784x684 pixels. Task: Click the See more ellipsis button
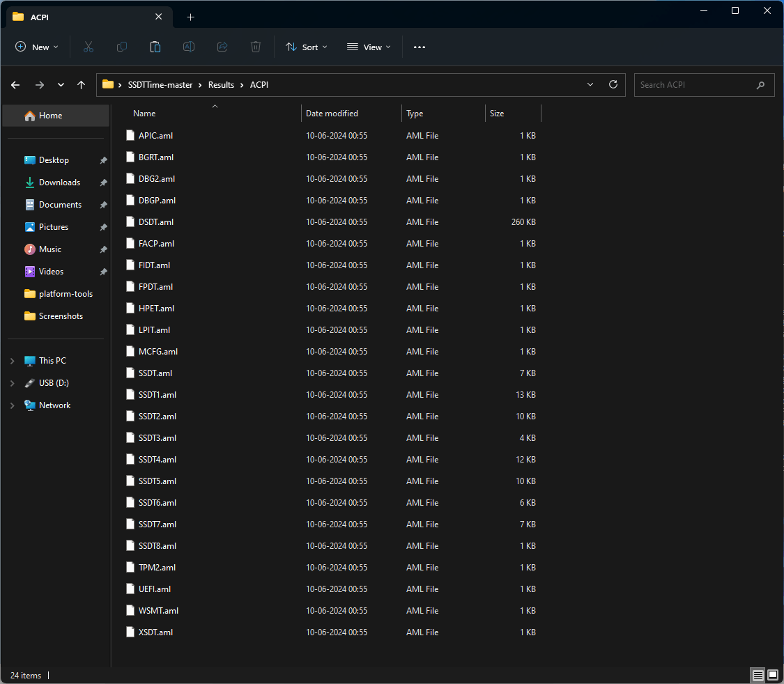coord(419,47)
